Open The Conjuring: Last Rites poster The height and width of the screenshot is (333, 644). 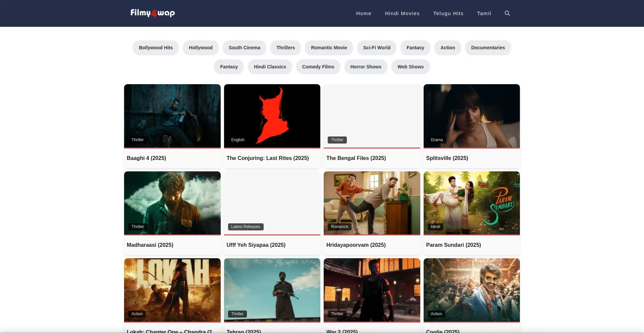coord(272,116)
